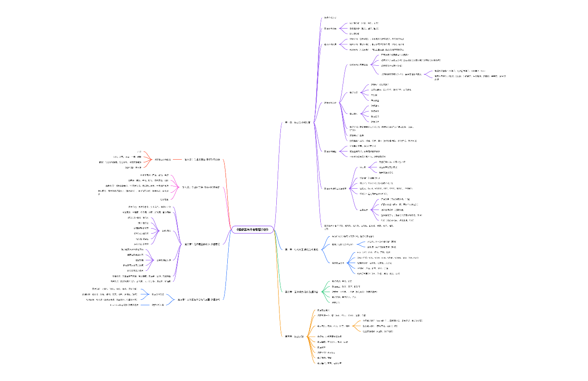Click the 问卷录入 node in green branch
Screen dimensions: 588x381
(336, 302)
